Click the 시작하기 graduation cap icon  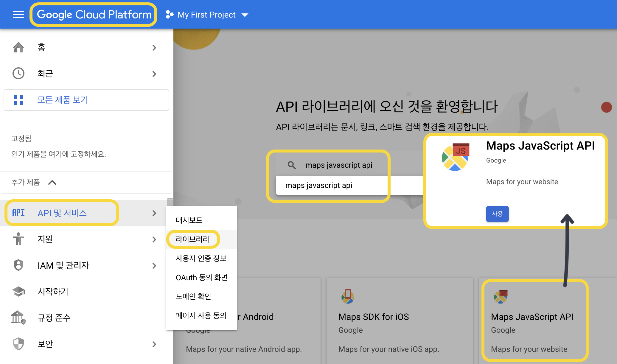pyautogui.click(x=18, y=291)
